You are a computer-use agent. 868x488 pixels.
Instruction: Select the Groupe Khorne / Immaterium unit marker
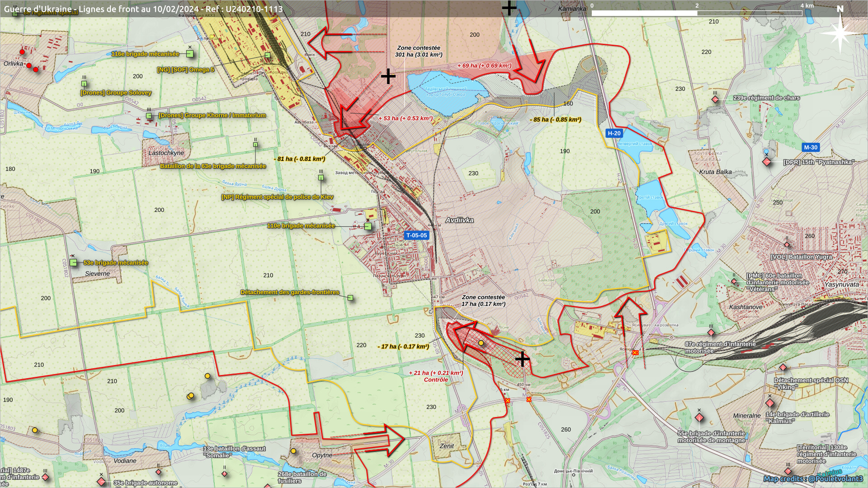[149, 116]
